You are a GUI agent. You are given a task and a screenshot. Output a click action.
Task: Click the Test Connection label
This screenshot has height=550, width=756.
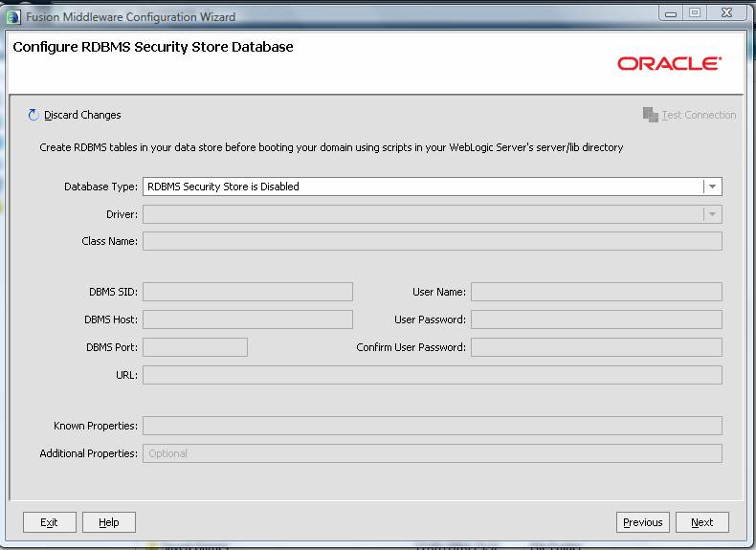coord(699,115)
